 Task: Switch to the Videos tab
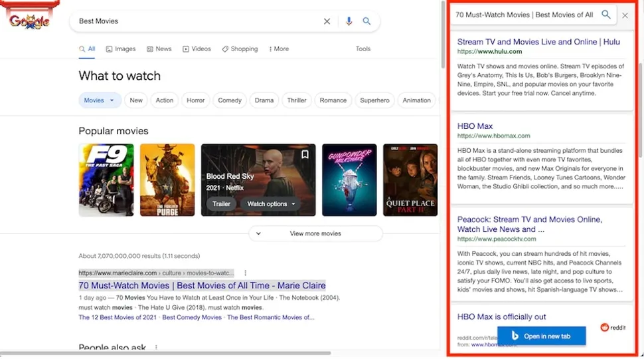coord(197,49)
